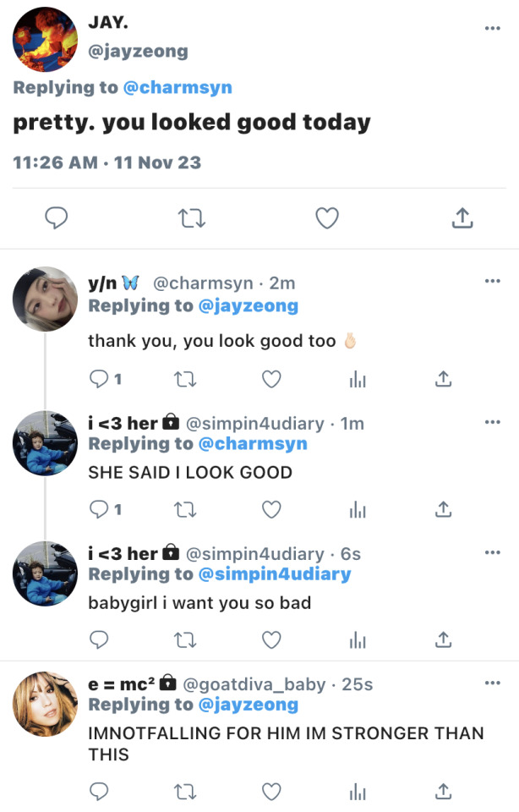Open more options on JAY.'s tweet
This screenshot has width=519, height=812.
(x=492, y=28)
